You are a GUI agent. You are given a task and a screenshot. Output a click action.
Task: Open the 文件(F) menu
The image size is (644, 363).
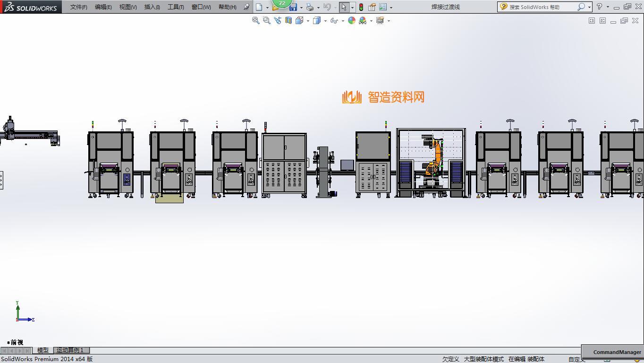click(78, 7)
